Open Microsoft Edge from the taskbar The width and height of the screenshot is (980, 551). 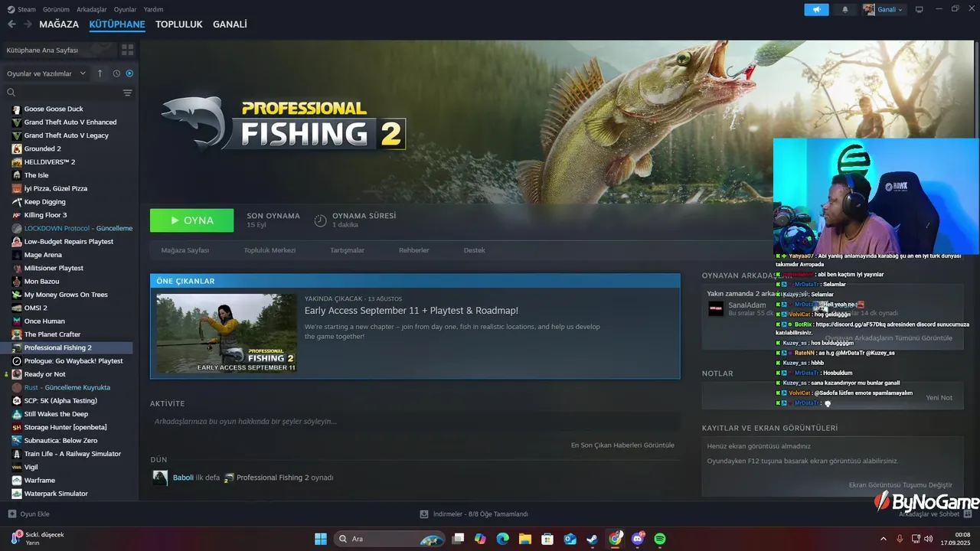point(502,539)
